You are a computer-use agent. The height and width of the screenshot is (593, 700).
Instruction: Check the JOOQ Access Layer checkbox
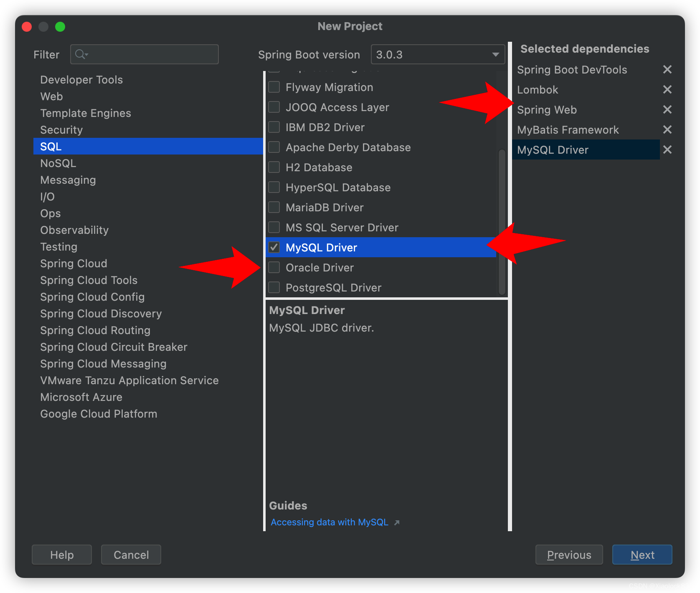point(274,107)
